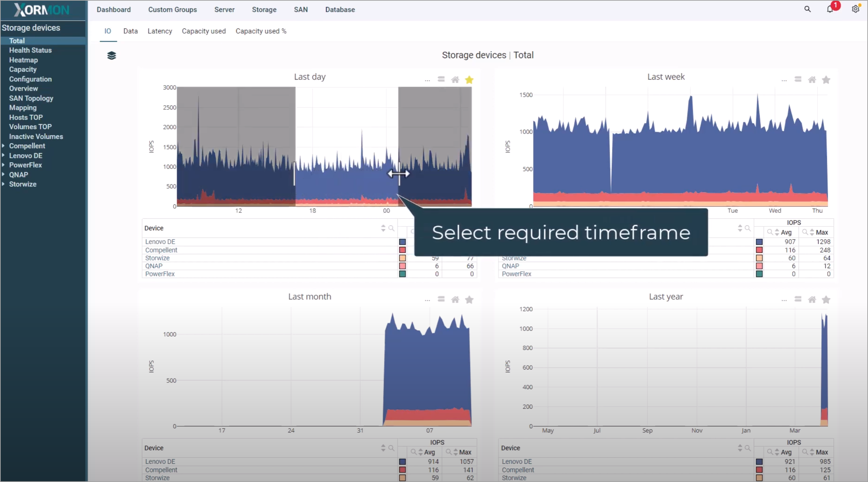The image size is (868, 482).
Task: Open Health Status in sidebar
Action: pyautogui.click(x=30, y=50)
